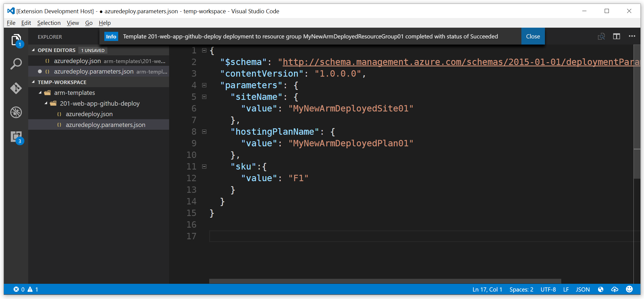Open the Extensions view with badge 3
The width and height of the screenshot is (644, 299).
[16, 137]
